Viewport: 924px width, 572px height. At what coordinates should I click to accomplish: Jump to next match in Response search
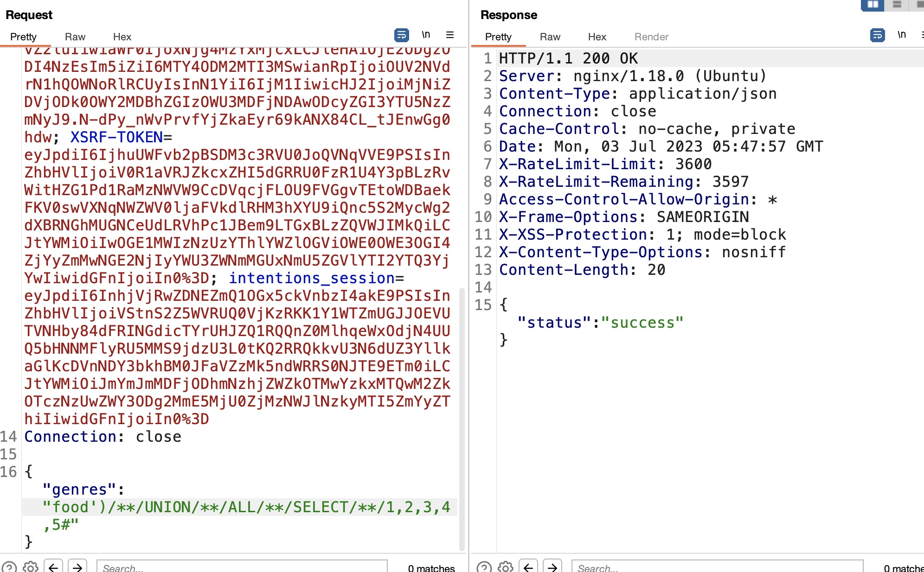pos(552,567)
